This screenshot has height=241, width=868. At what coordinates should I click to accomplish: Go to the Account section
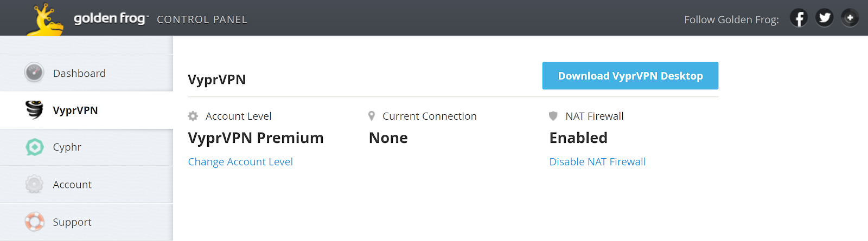coord(86,185)
